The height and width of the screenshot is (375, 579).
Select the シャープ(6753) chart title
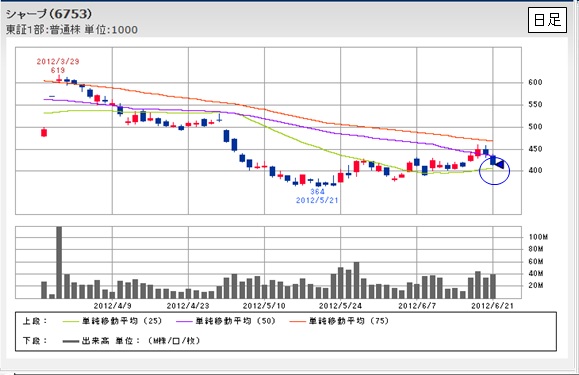(x=49, y=14)
